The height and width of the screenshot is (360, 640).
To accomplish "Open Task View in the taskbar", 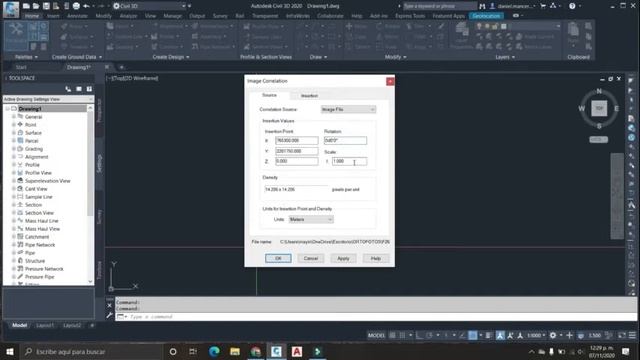I will pyautogui.click(x=193, y=351).
